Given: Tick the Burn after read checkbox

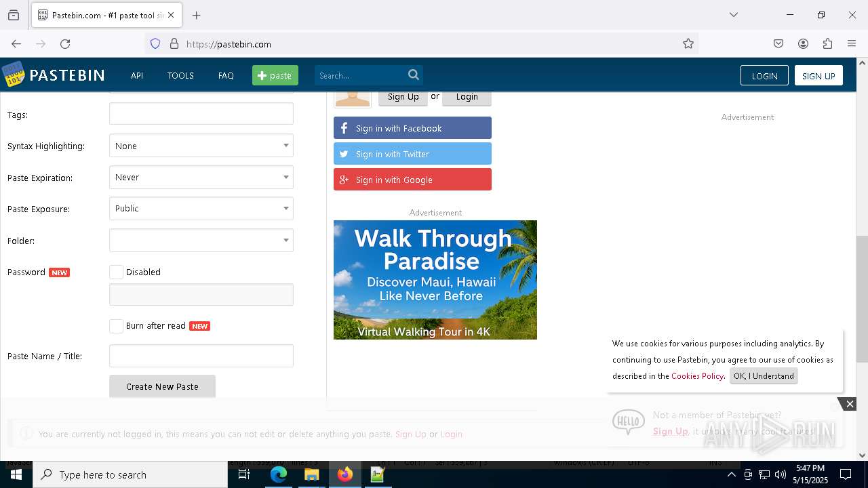Looking at the screenshot, I should (x=117, y=326).
